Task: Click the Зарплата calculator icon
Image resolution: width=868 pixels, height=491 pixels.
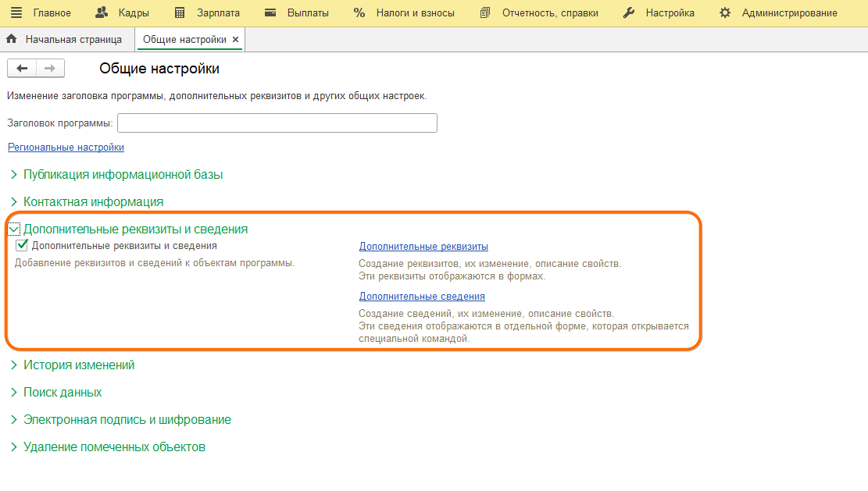Action: 180,12
